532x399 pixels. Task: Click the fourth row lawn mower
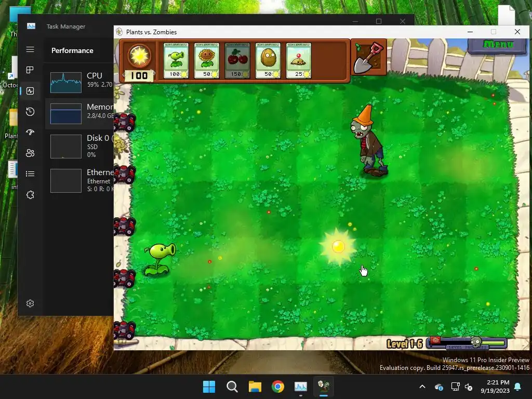pos(125,278)
